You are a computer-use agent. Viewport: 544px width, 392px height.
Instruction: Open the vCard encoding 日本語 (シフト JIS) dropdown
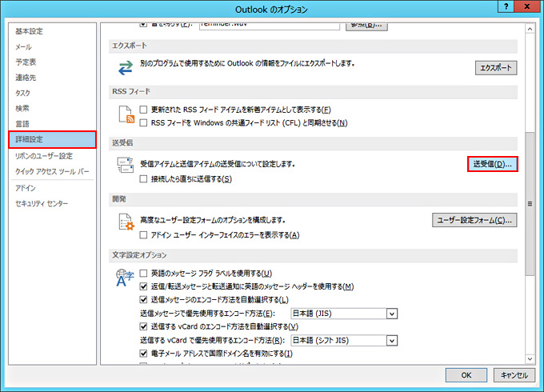391,340
